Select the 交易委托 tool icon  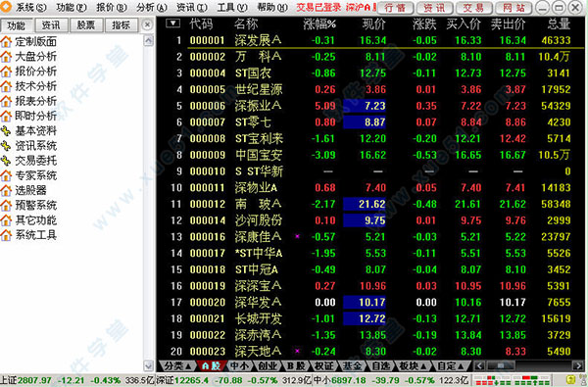6,161
